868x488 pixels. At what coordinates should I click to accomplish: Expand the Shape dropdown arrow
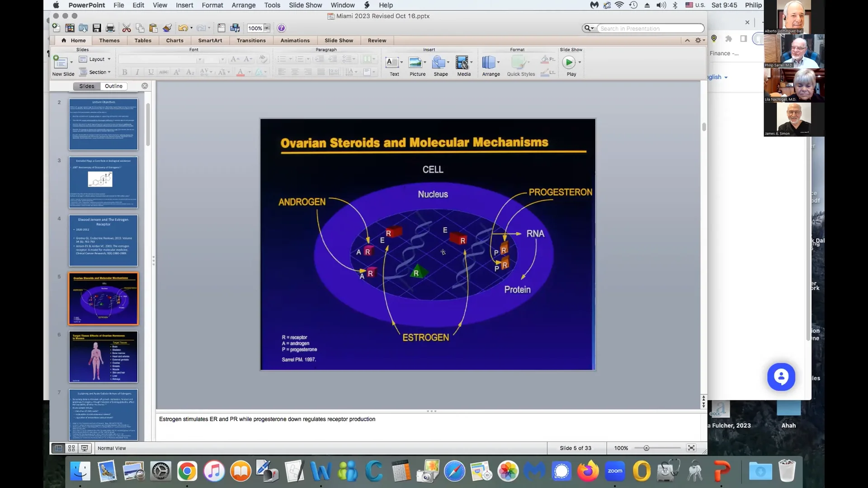(448, 62)
